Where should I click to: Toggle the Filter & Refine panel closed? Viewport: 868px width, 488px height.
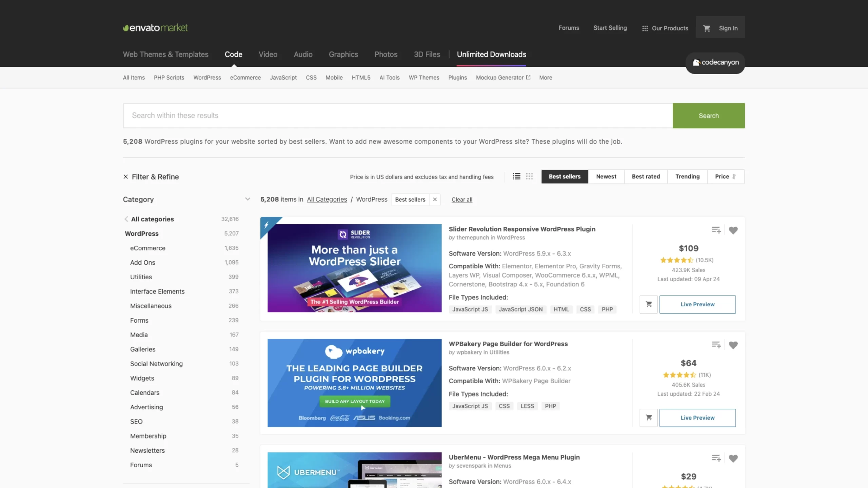126,176
